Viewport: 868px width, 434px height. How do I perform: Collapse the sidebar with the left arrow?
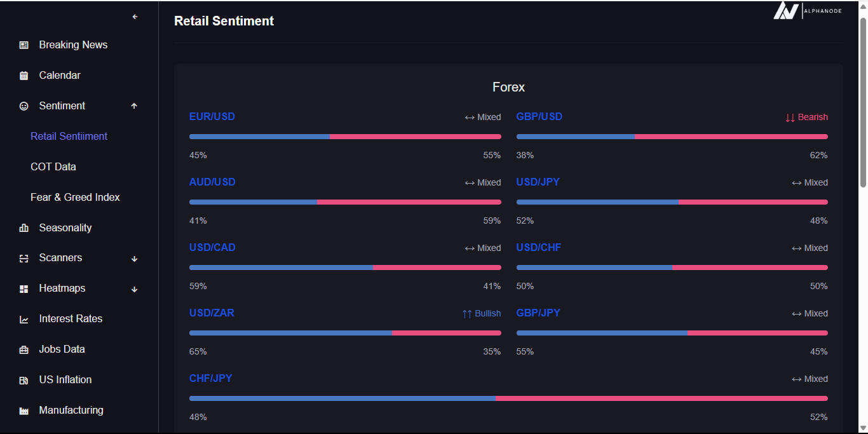135,17
